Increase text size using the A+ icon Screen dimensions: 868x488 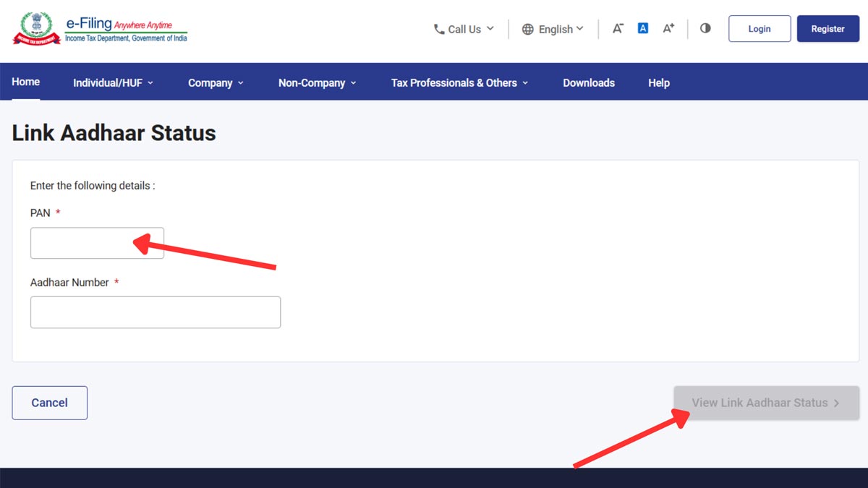coord(668,27)
